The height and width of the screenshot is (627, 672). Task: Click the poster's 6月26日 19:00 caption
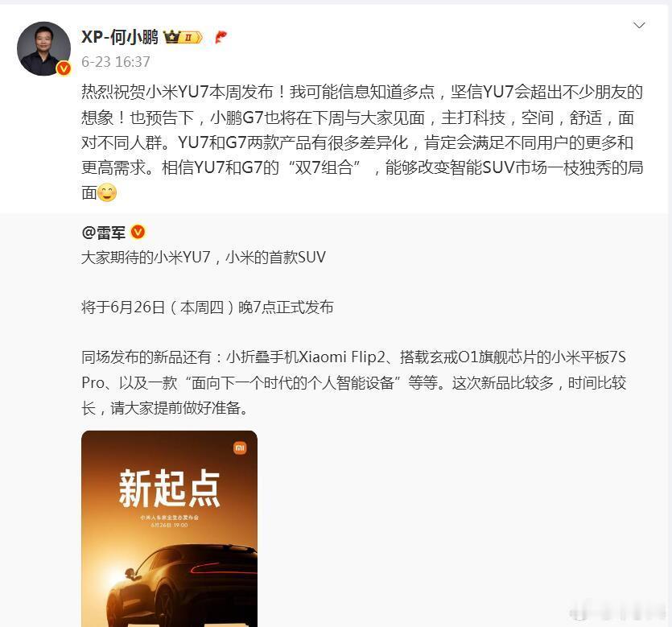pos(169,525)
